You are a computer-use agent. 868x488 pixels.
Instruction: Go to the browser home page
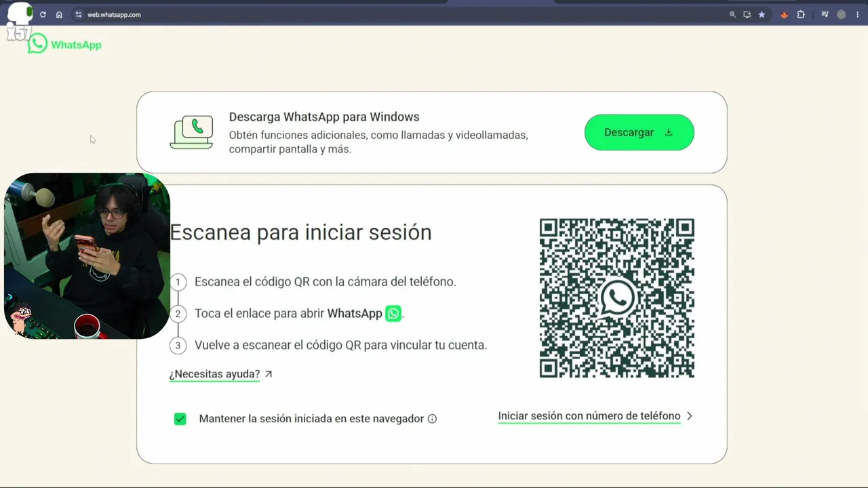[59, 14]
